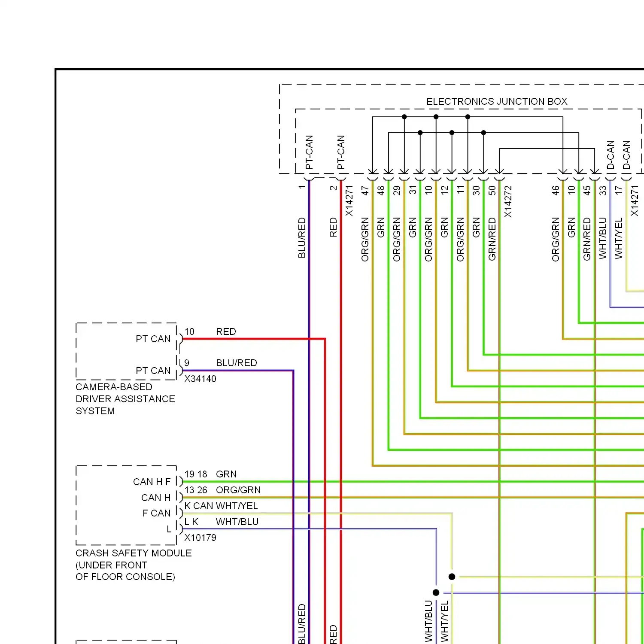Select the CAN H F terminal label
Screen dimensions: 644x644
[x=152, y=482]
